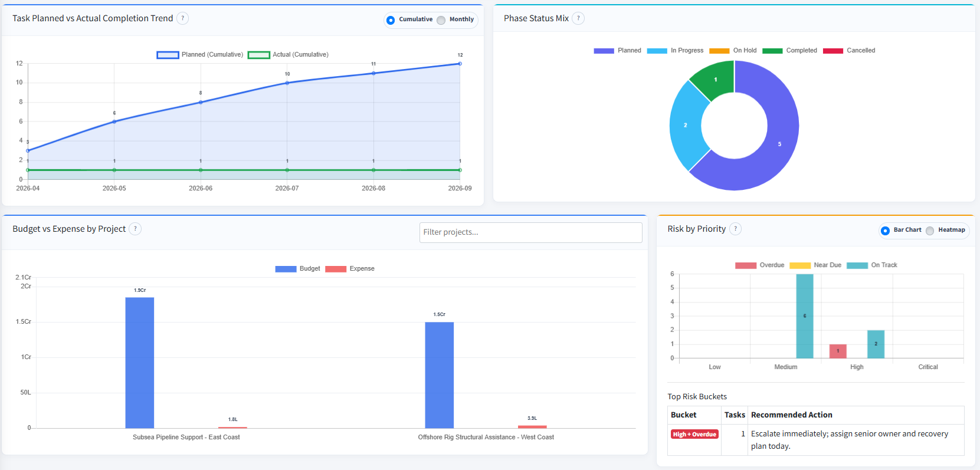980x470 pixels.
Task: Click the 'Critical' axis label in Risk chart
Action: [928, 367]
